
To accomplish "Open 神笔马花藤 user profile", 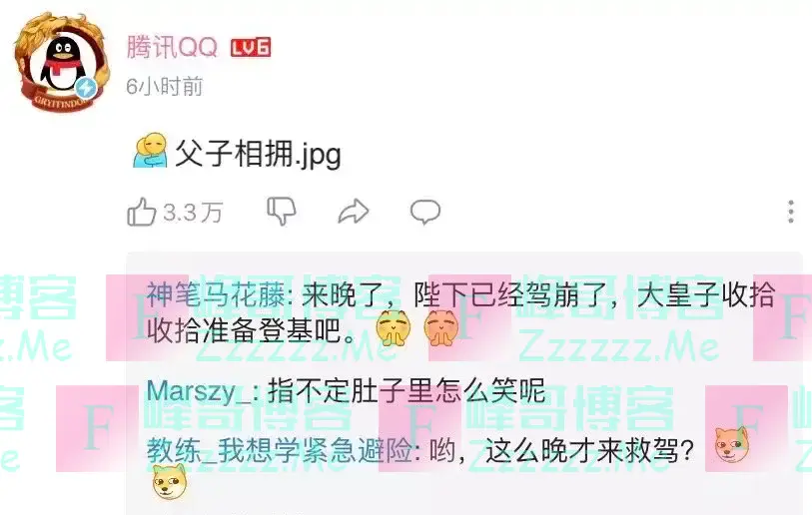I will [x=216, y=296].
